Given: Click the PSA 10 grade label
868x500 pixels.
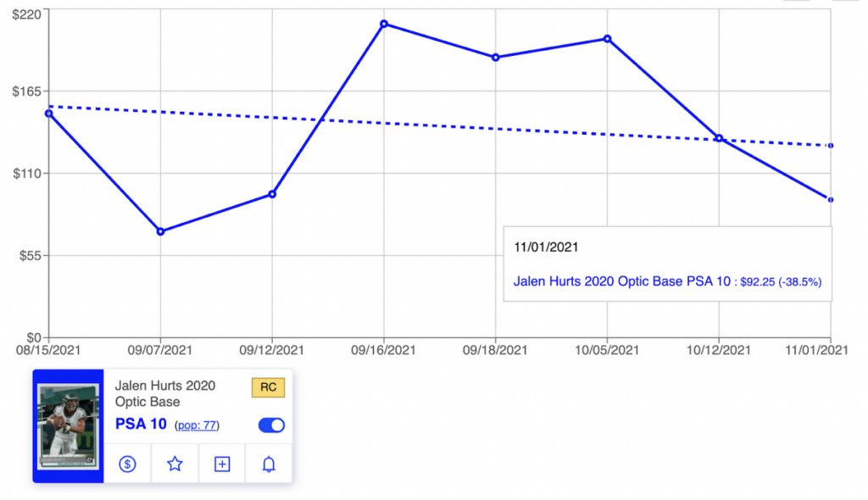Looking at the screenshot, I should [141, 424].
